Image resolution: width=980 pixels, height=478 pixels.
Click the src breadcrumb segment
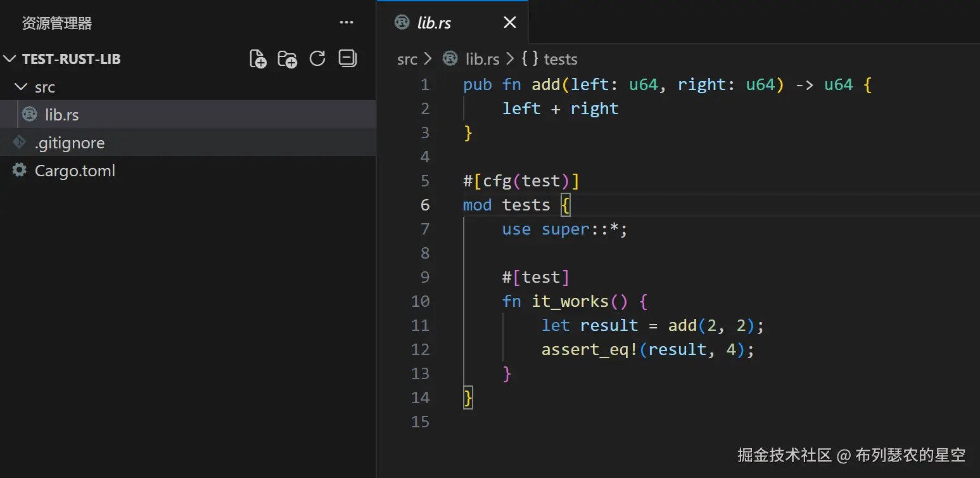pos(407,60)
